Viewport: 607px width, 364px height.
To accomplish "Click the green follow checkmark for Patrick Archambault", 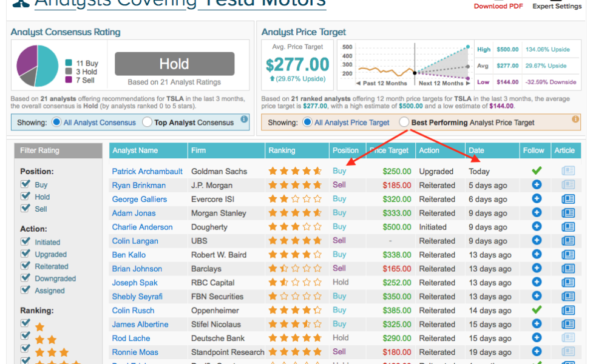I will (x=537, y=171).
